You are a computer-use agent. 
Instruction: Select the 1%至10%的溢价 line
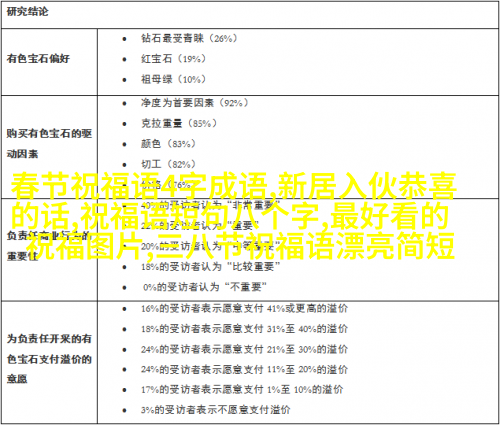[242, 389]
